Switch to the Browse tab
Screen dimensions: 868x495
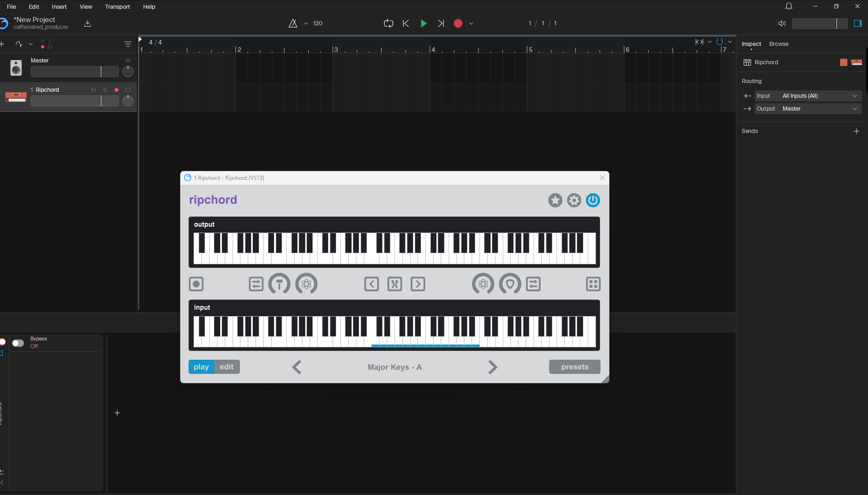click(x=779, y=44)
